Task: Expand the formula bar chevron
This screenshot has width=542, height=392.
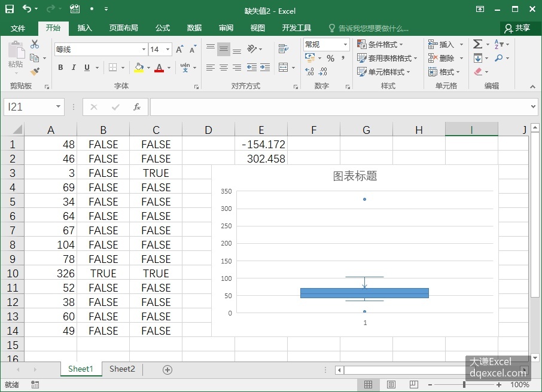Action: 534,106
